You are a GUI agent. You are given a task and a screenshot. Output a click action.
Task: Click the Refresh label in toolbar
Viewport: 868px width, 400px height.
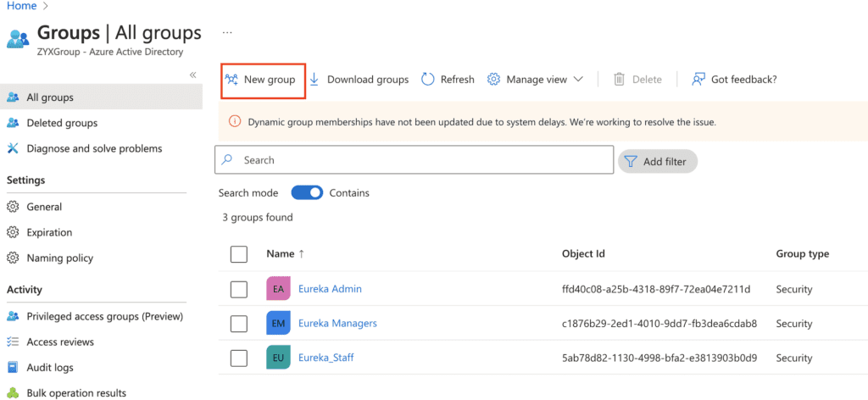click(x=457, y=80)
